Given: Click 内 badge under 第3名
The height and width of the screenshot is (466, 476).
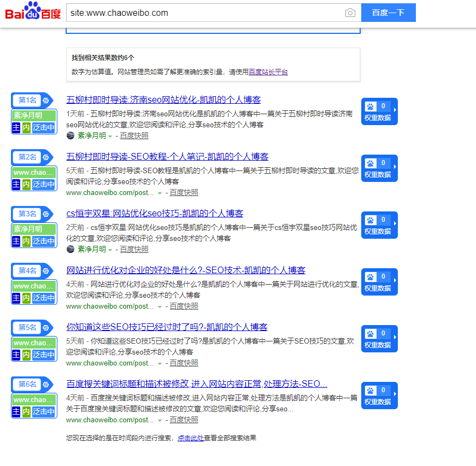Looking at the screenshot, I should point(26,241).
